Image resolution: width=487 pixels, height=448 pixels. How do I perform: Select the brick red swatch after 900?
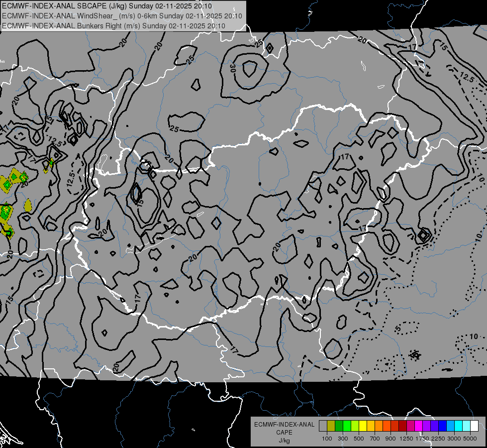395,426
